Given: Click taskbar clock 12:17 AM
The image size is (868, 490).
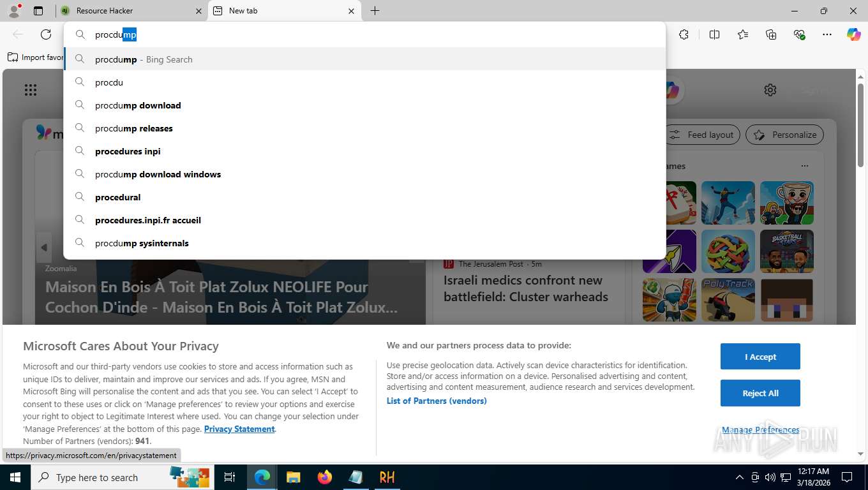Looking at the screenshot, I should (813, 477).
